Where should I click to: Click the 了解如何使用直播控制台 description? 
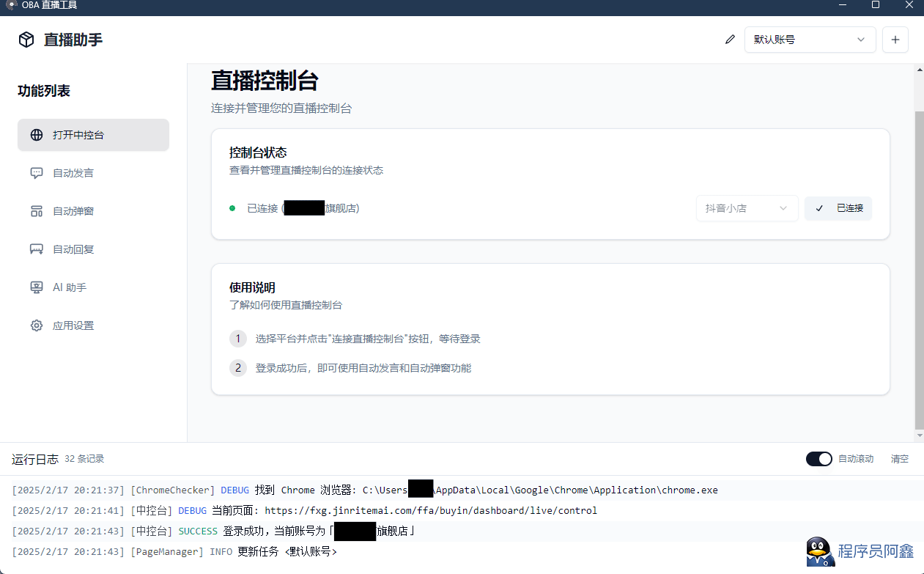coord(286,305)
